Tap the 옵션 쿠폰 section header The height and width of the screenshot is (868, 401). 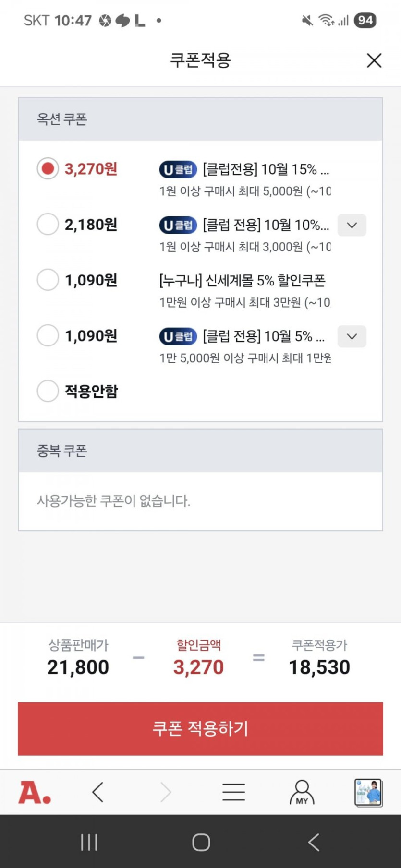click(x=62, y=119)
